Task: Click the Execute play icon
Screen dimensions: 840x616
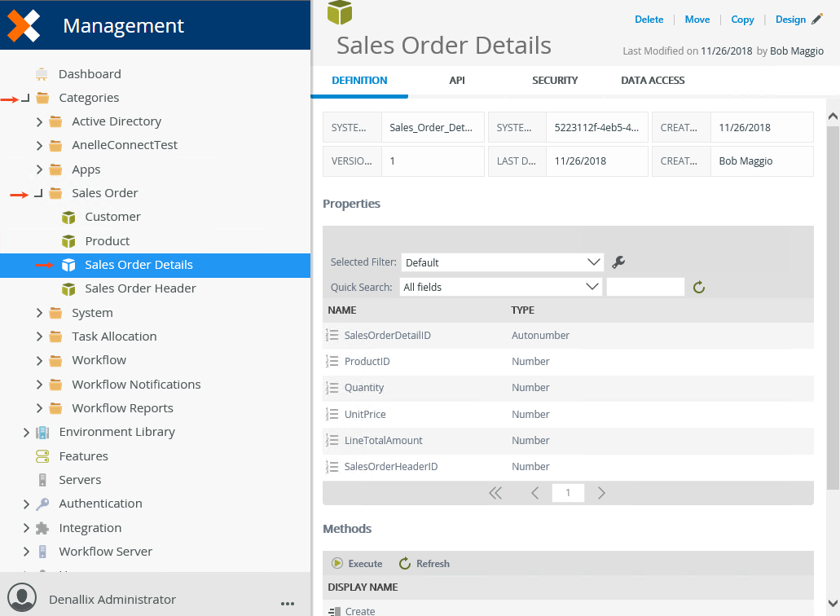Action: point(337,563)
